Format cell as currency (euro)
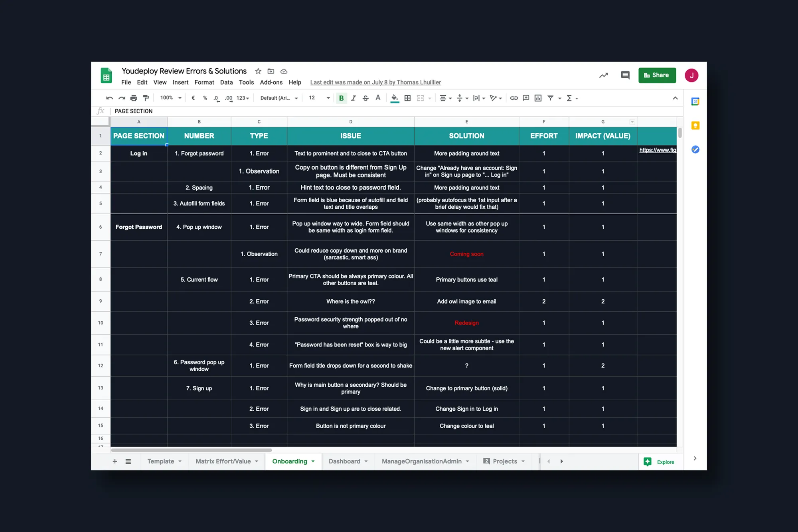 coord(193,98)
